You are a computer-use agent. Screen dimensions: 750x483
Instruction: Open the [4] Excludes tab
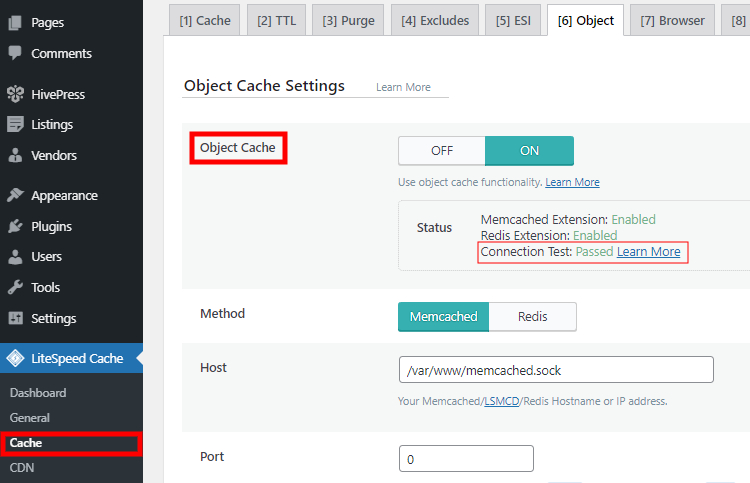(435, 21)
